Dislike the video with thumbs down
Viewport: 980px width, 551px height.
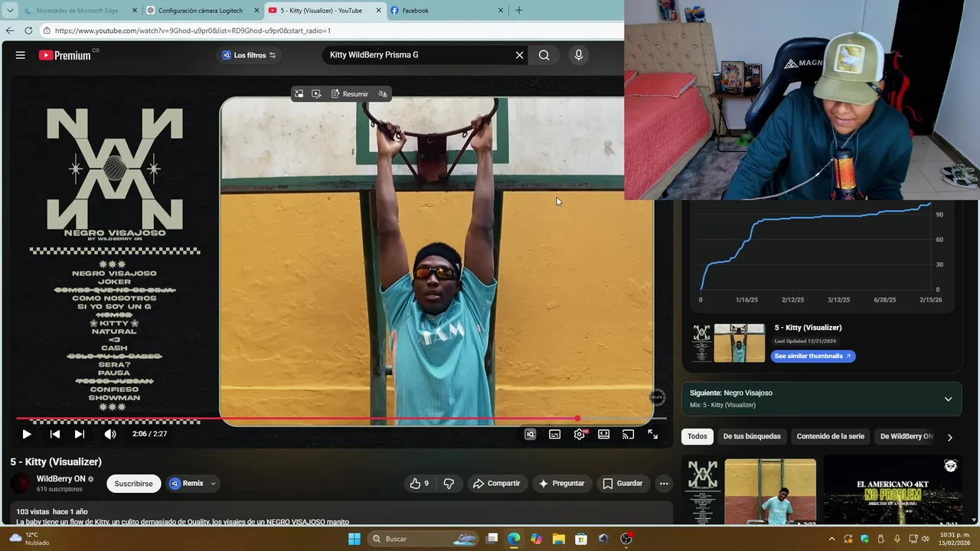449,484
